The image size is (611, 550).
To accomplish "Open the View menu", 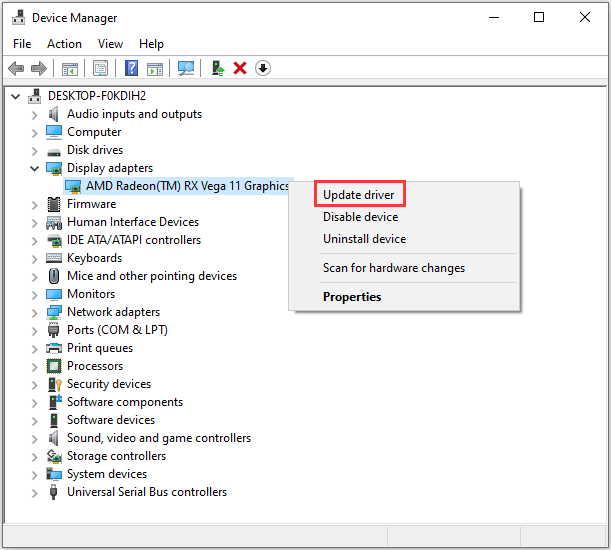I will tap(110, 44).
